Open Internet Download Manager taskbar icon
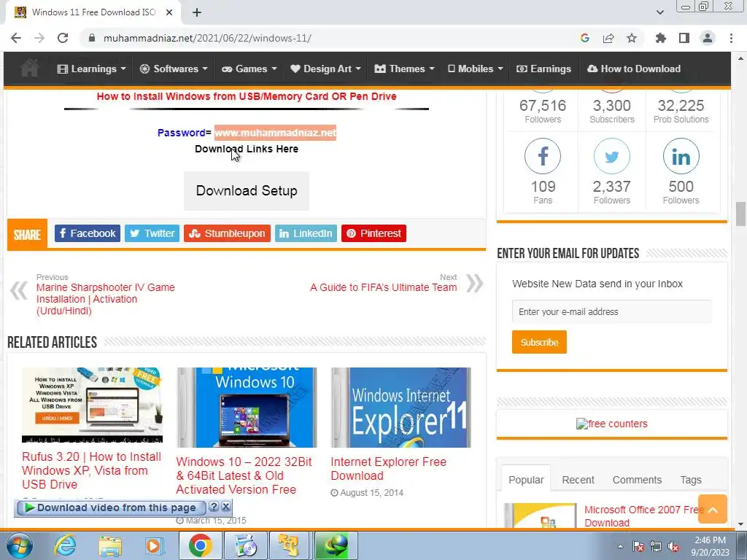Viewport: 747px width, 560px height. coord(336,545)
